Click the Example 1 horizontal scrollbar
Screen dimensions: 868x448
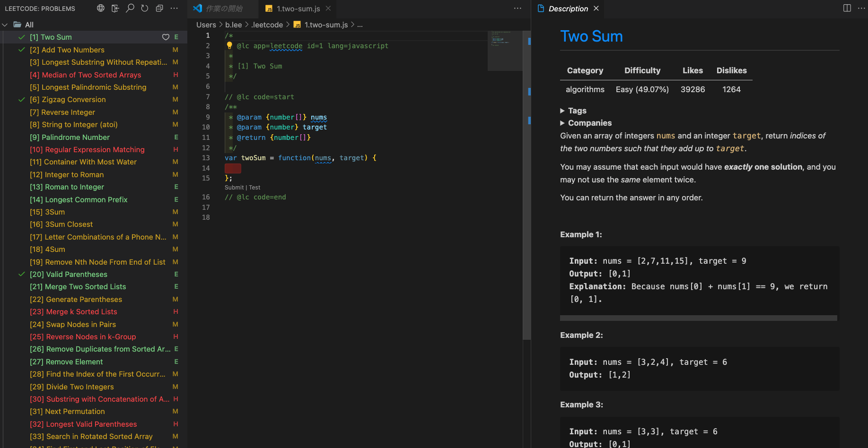699,318
